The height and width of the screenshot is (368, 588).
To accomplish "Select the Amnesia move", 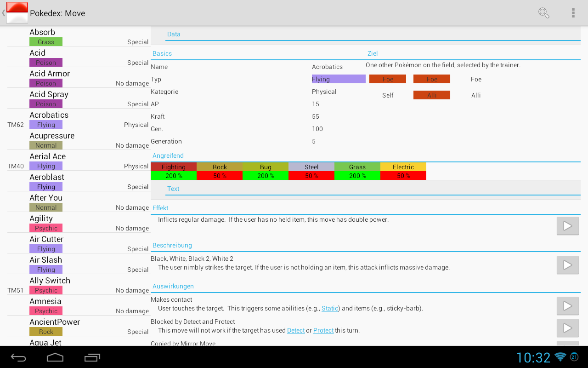I will click(x=79, y=306).
